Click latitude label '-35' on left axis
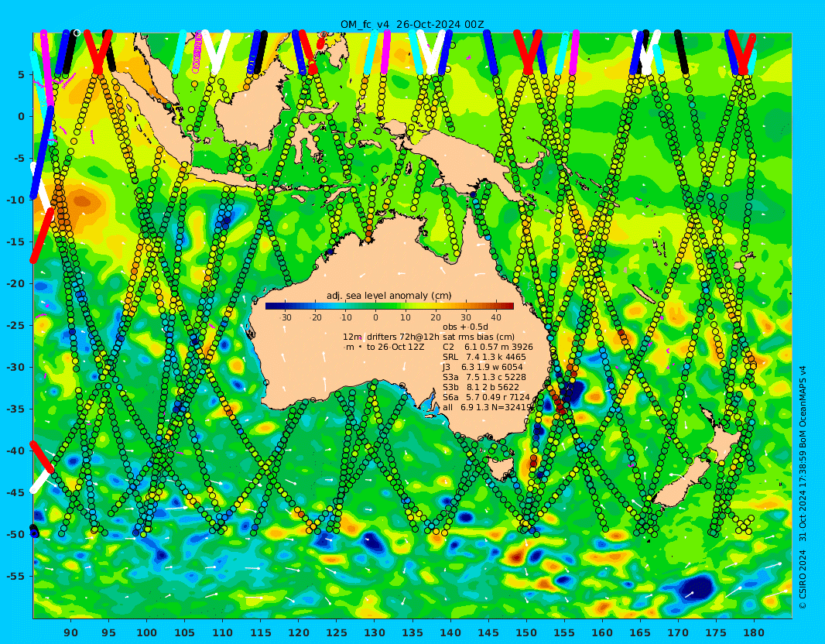825x644 pixels. [x=15, y=409]
